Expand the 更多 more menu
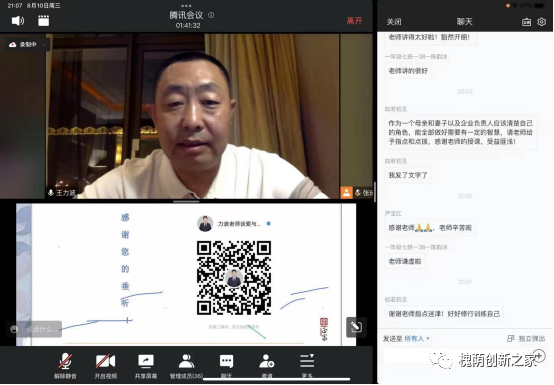Screen dimensions: 554x385 307,366
